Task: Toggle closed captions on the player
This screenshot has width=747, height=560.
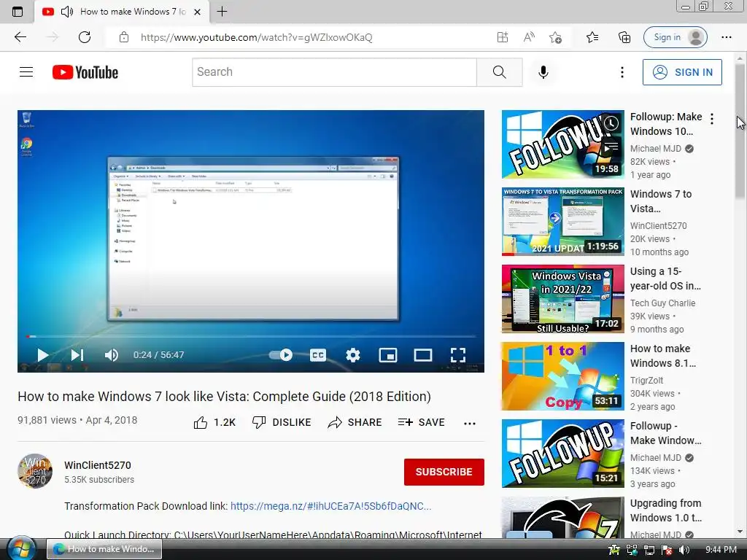Action: click(318, 355)
